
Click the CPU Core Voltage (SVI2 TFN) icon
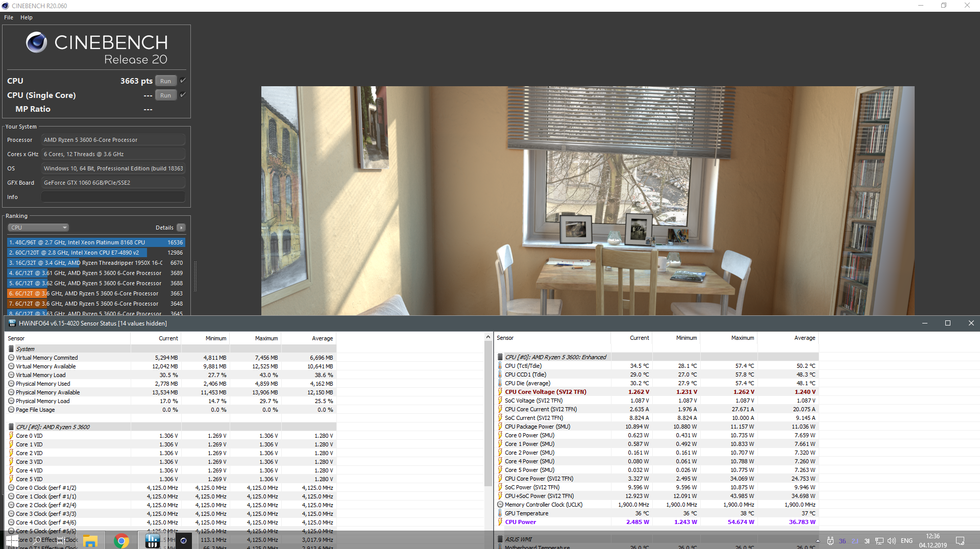coord(500,392)
